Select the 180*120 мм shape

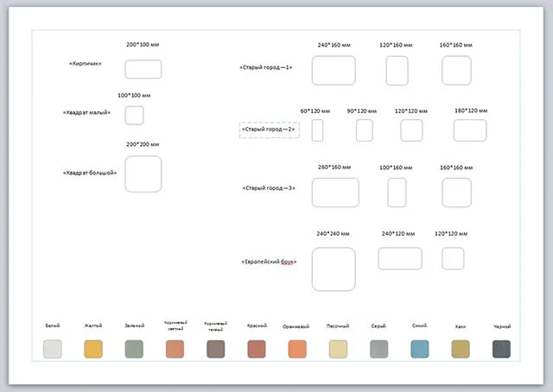[x=470, y=130]
